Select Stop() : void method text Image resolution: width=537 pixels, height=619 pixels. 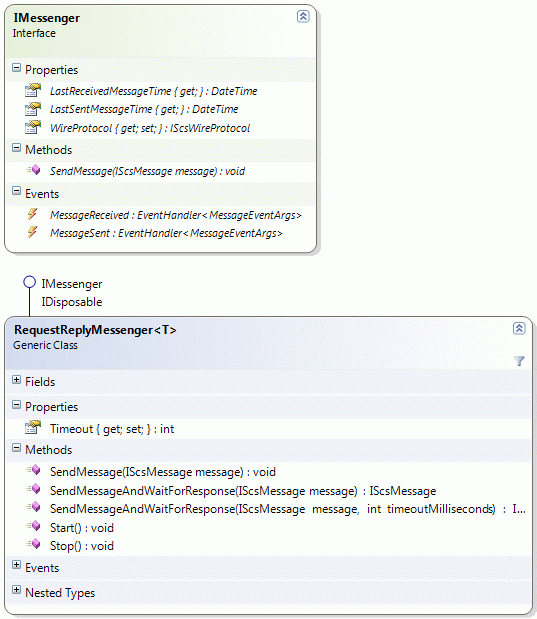[x=82, y=546]
